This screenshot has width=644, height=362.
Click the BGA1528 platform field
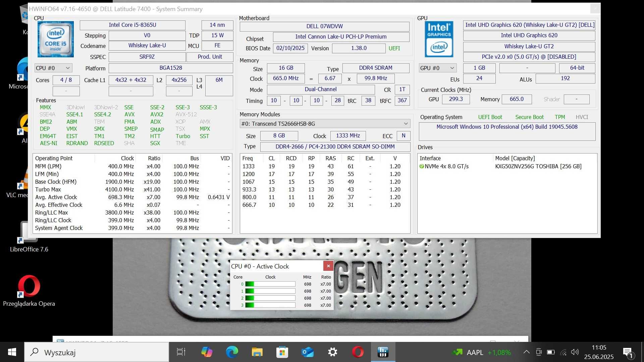(171, 68)
